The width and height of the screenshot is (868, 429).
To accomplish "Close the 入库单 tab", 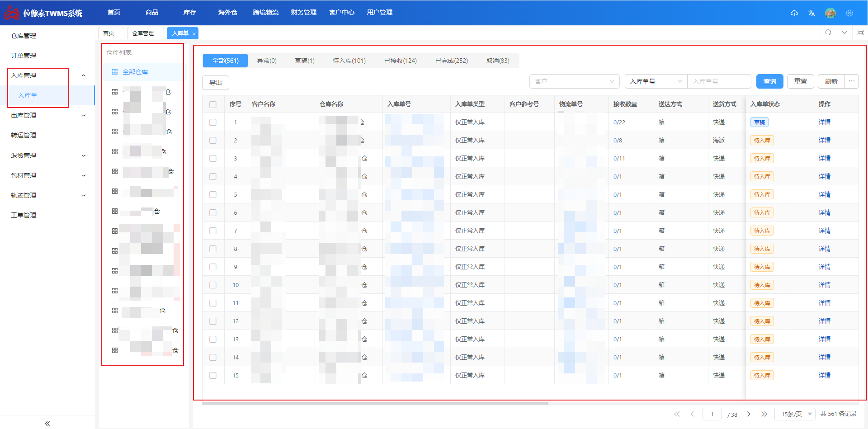I will tap(194, 34).
